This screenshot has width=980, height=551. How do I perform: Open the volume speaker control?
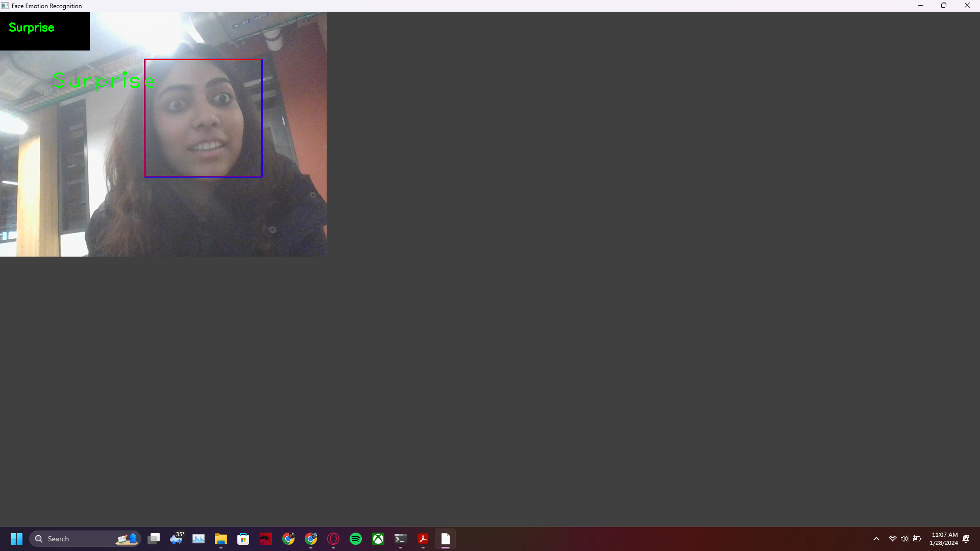point(904,539)
